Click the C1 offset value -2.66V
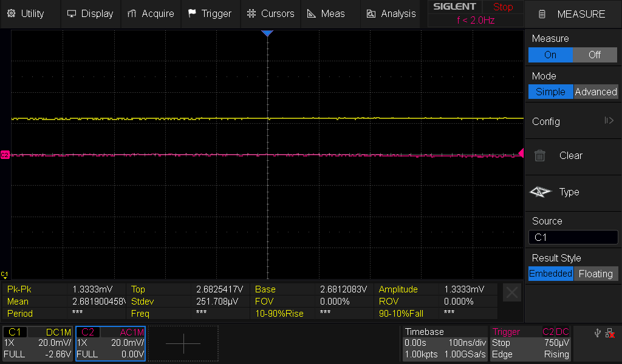Screen dimensions: 622x364 pyautogui.click(x=58, y=354)
